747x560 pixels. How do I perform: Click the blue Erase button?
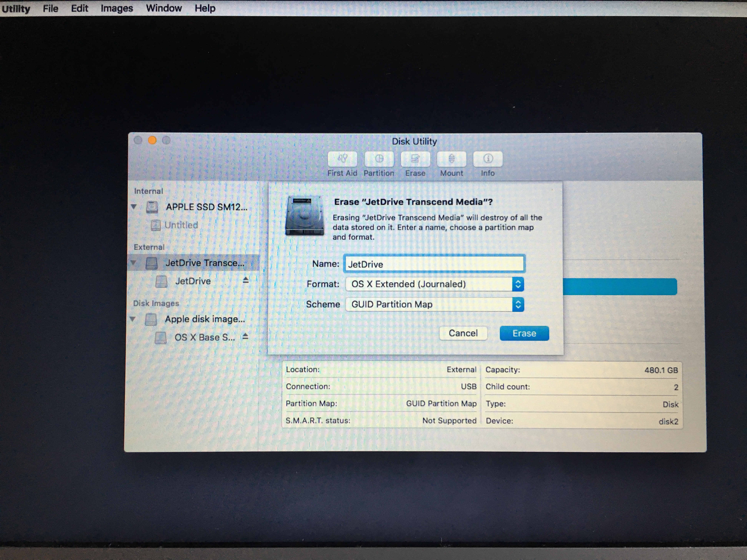click(524, 333)
